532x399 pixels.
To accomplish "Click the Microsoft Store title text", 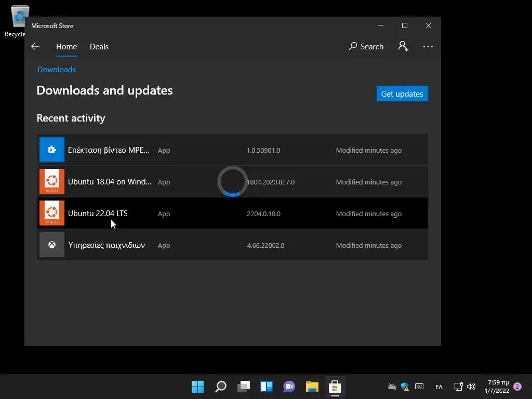I will tap(52, 26).
